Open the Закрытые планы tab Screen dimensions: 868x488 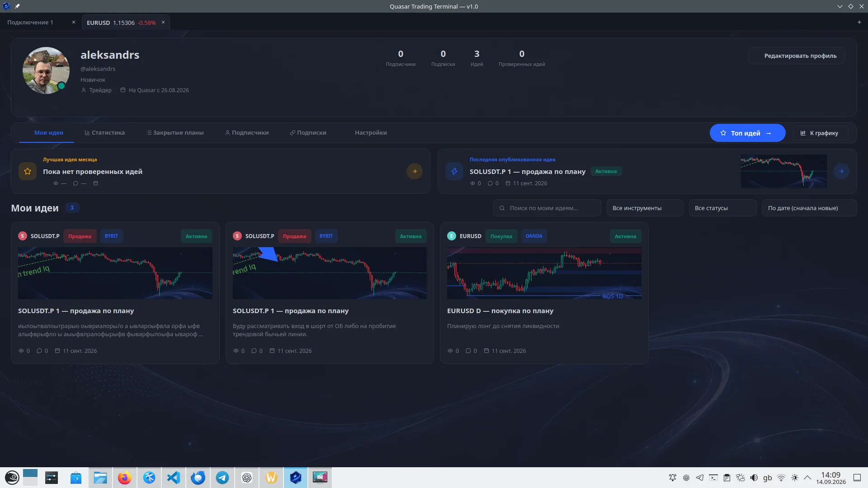pos(175,133)
